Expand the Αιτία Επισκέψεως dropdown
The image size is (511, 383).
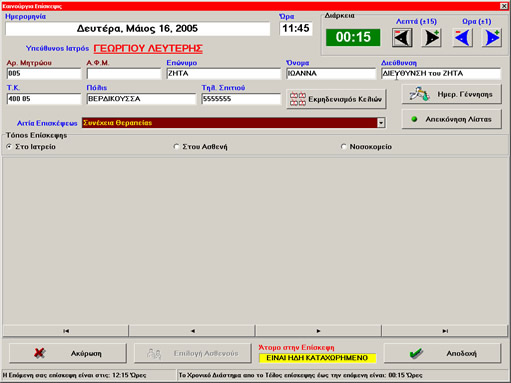click(381, 123)
